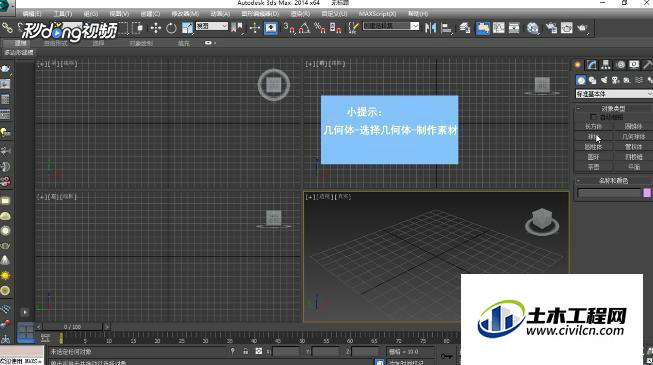
Task: Toggle the Window/Crossing selection icon
Action: (x=138, y=28)
